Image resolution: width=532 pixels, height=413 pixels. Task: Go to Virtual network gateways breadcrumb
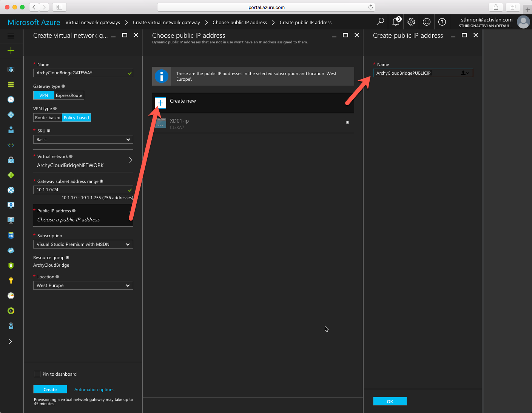(x=93, y=23)
